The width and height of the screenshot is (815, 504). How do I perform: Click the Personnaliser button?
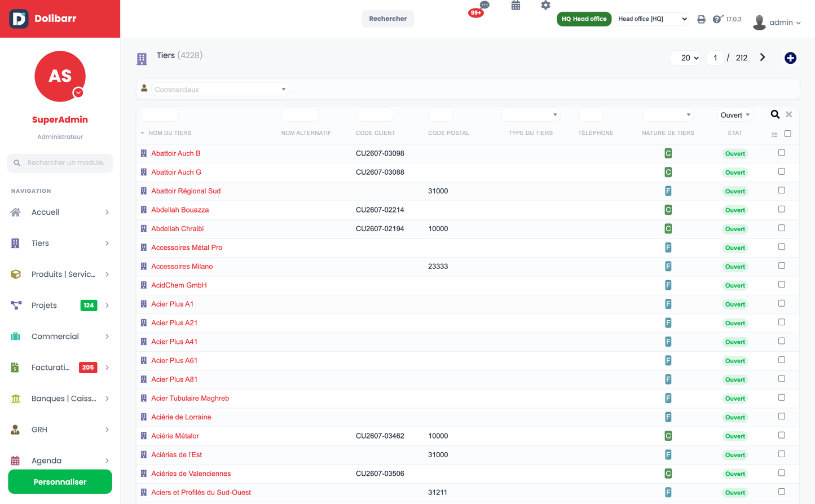[x=60, y=482]
